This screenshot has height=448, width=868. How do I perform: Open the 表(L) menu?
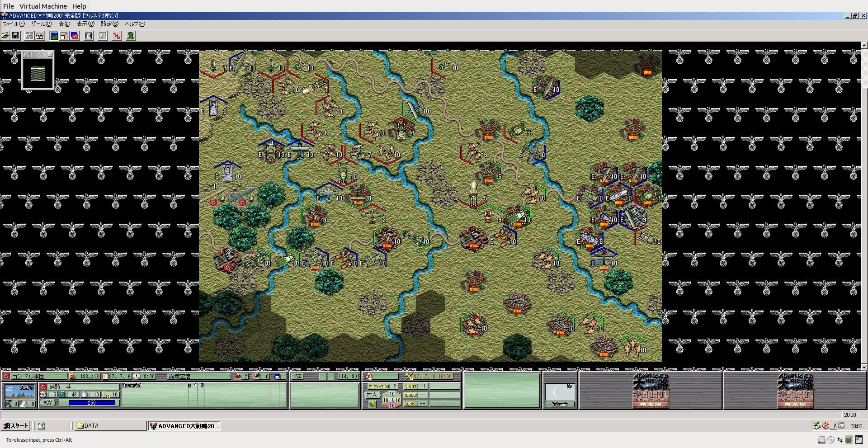tap(64, 24)
